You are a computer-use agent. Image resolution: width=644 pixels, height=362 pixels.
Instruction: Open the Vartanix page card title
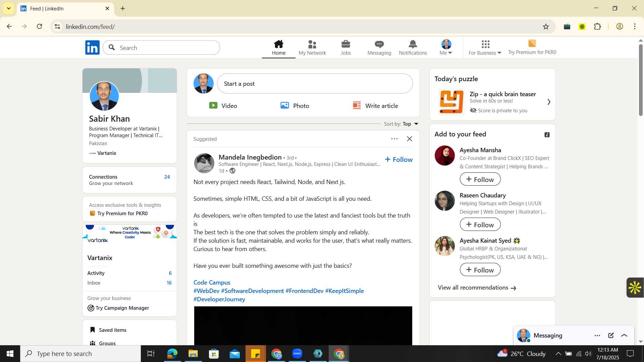100,258
